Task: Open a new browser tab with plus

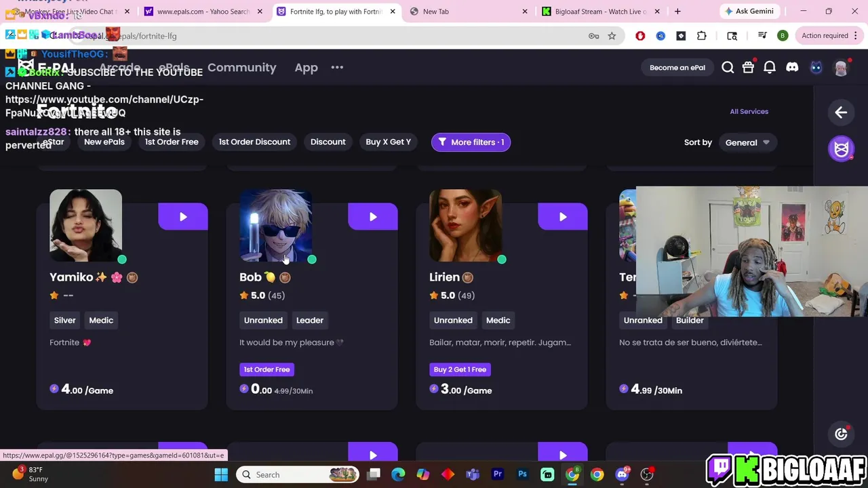Action: [x=677, y=12]
